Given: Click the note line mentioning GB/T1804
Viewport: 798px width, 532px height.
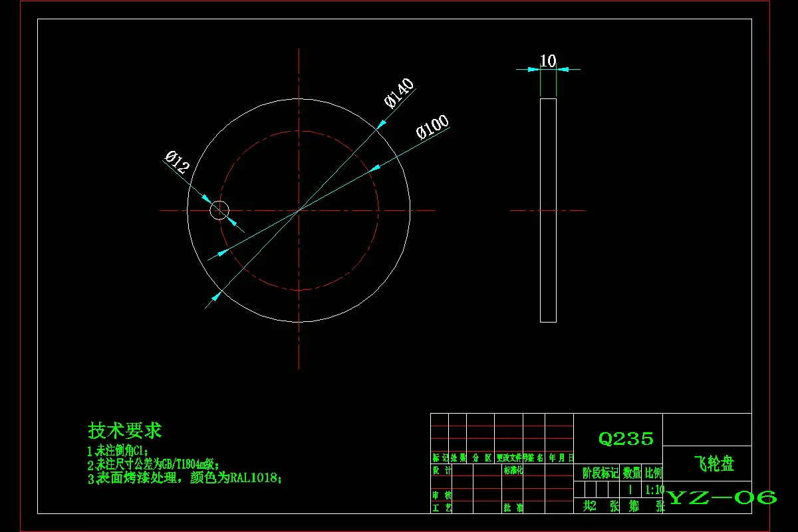Looking at the screenshot, I should coord(154,464).
